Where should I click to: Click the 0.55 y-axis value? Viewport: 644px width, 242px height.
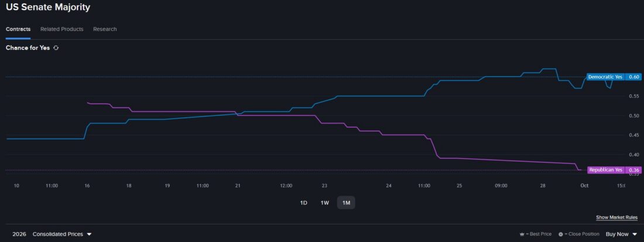coord(633,96)
